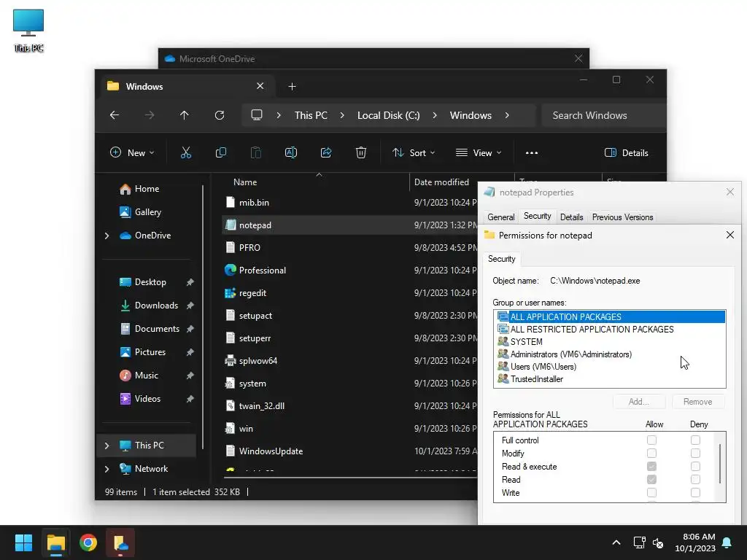747x560 pixels.
Task: Expand chevron after Local Disk (C:) breadcrumb
Action: [x=435, y=115]
